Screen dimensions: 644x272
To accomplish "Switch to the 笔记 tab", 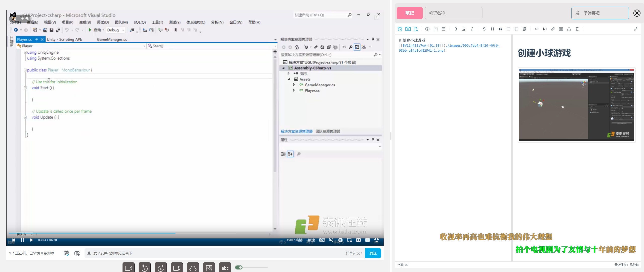I will pyautogui.click(x=410, y=13).
